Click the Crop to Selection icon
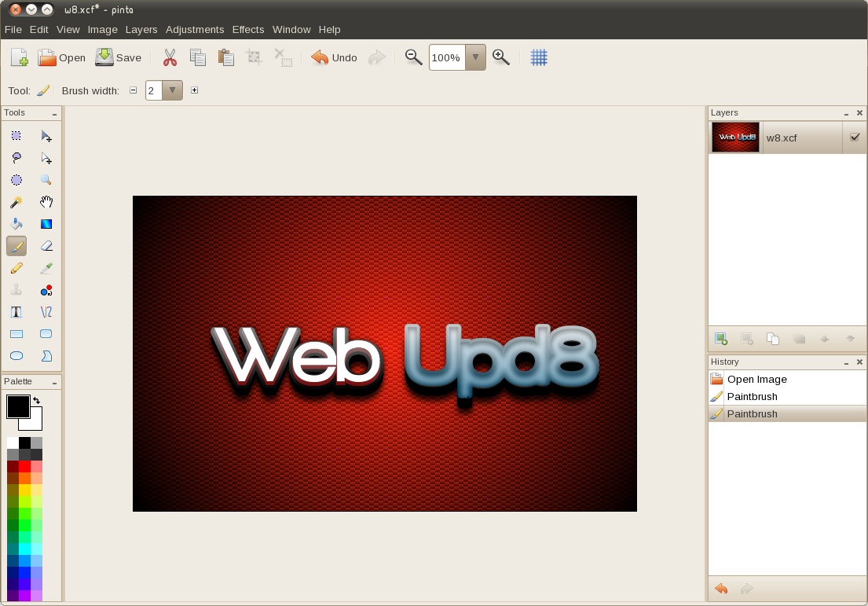Viewport: 868px width, 606px height. pos(254,57)
